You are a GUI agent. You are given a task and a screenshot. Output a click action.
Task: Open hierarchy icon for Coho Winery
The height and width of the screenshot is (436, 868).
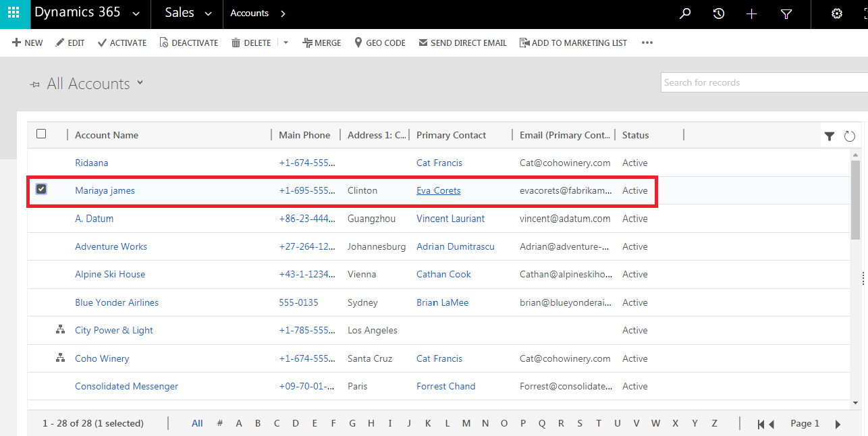pyautogui.click(x=60, y=358)
